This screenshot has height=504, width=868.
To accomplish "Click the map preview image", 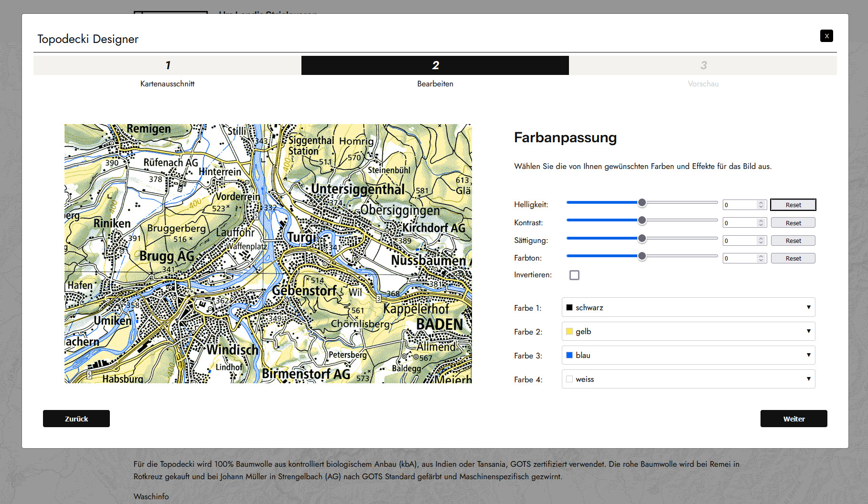I will [268, 253].
